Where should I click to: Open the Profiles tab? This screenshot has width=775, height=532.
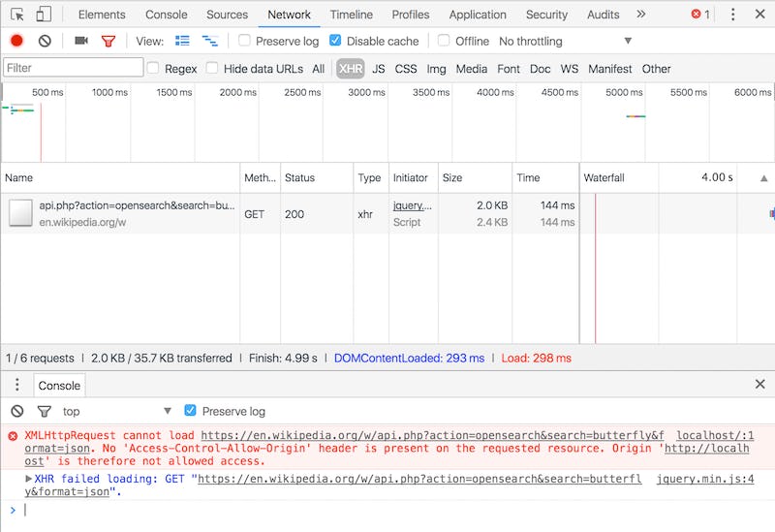tap(410, 15)
